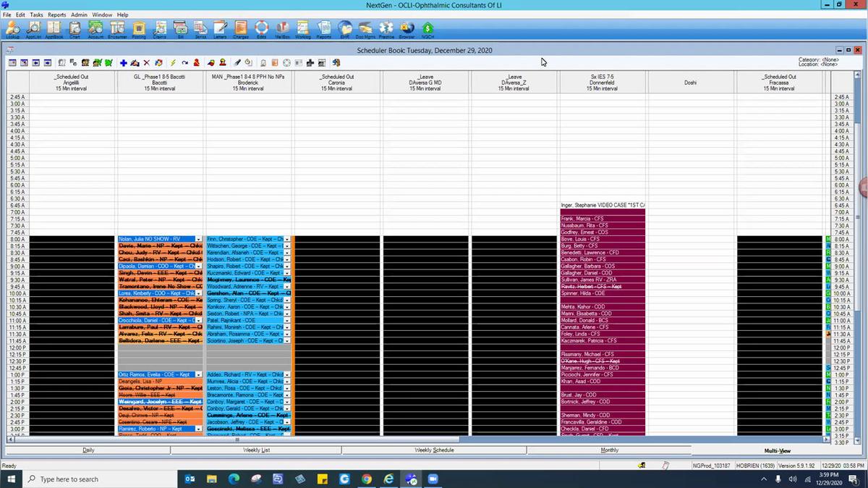Click the Monthly view button
Screen dimensions: 868x488
tap(610, 450)
